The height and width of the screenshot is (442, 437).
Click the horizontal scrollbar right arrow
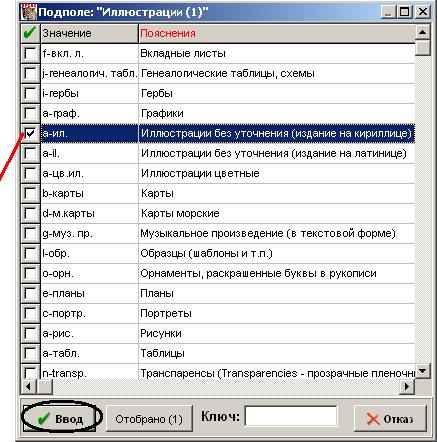pos(407,386)
